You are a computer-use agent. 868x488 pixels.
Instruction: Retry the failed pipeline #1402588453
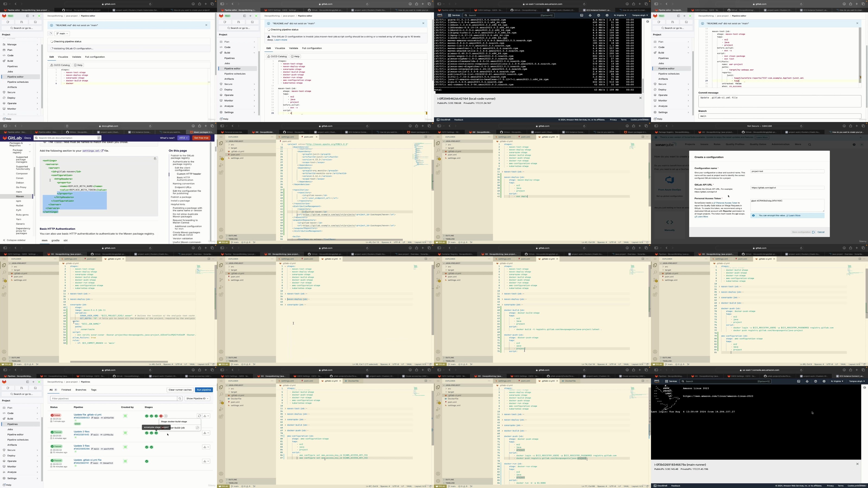[199, 416]
